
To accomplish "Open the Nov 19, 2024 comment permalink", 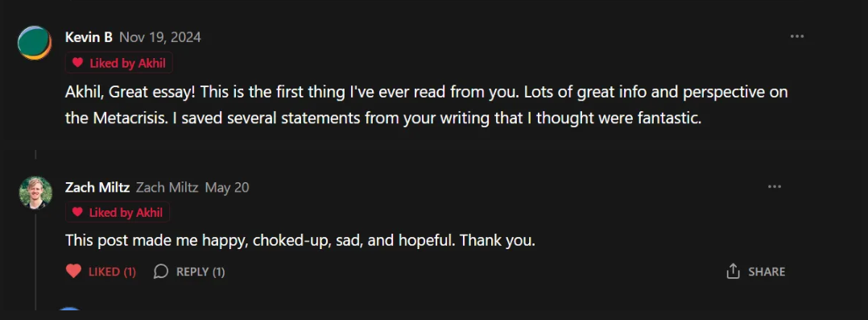I will pos(160,37).
